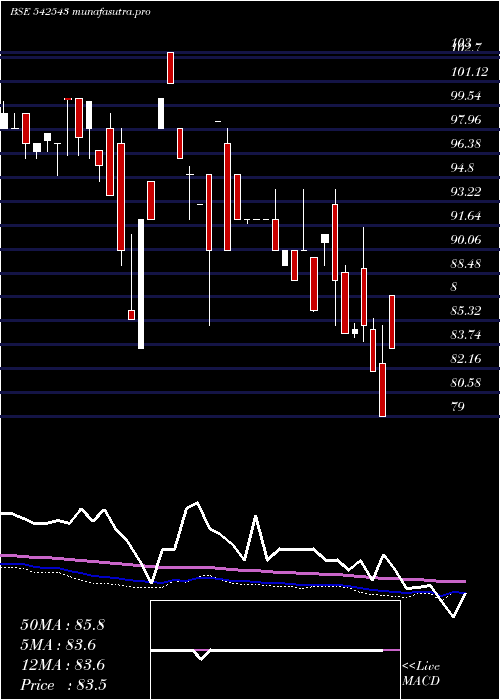This screenshot has width=500, height=700.
Task: Click the 'BSE 542545 munafasutra.pro' header text
Action: [x=80, y=12]
